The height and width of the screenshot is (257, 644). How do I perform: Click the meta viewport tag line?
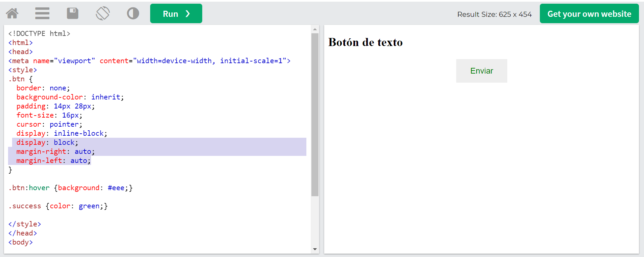[149, 61]
